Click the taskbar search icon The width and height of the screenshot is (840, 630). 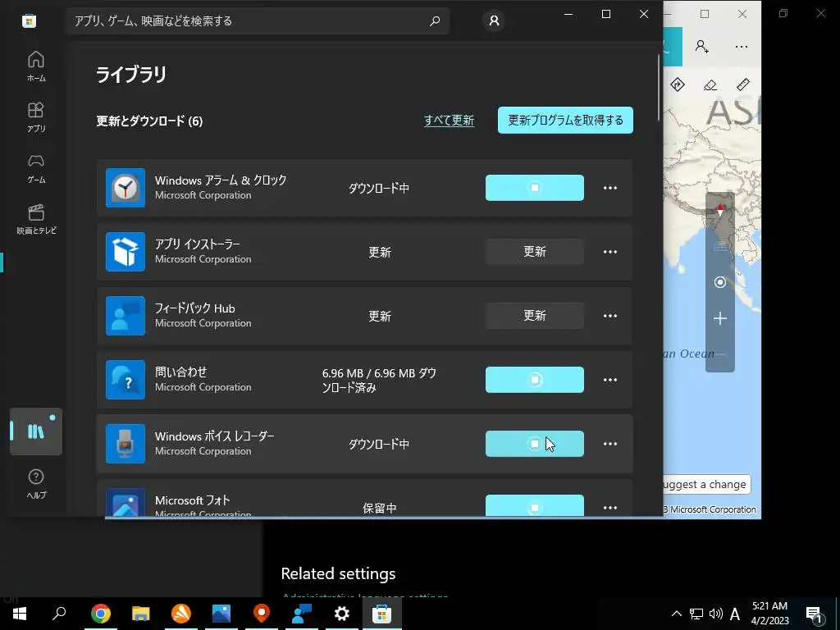(59, 614)
